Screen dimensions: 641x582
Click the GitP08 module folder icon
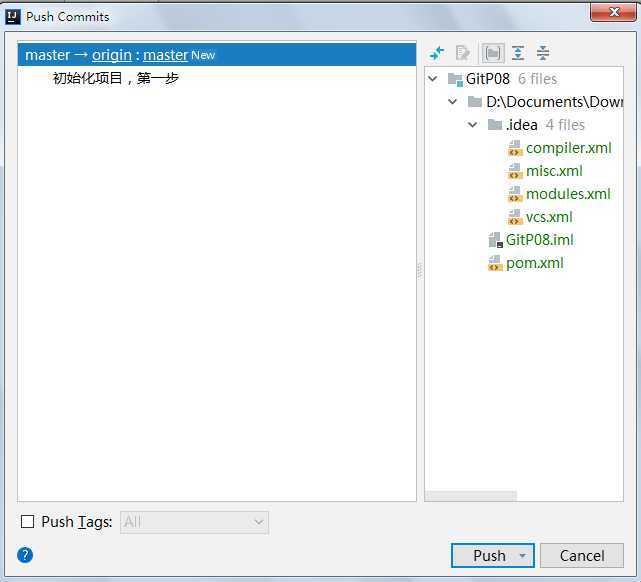coord(455,79)
